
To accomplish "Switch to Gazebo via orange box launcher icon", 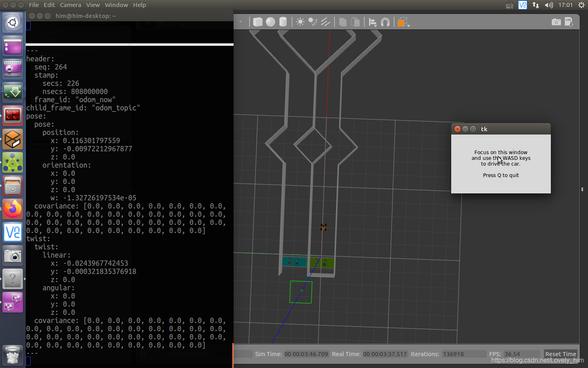I will click(13, 139).
